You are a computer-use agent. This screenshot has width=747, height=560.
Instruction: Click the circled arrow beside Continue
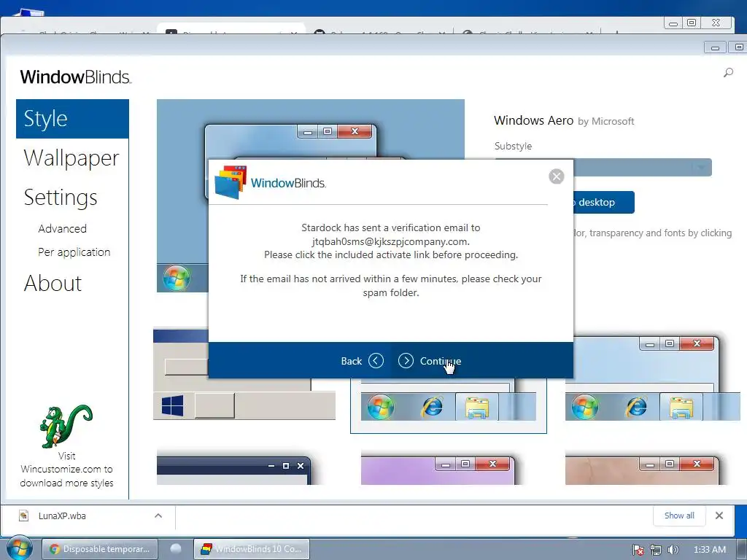[406, 361]
